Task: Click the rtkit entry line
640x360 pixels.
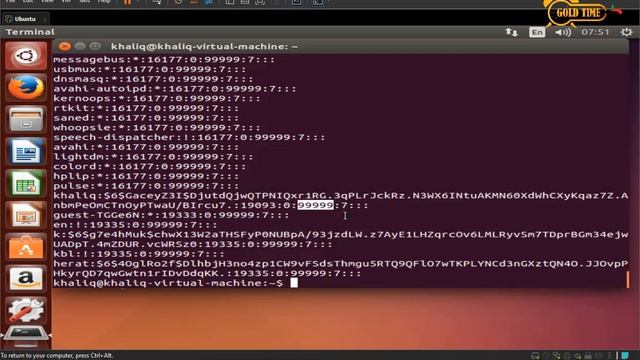Action: [146, 109]
